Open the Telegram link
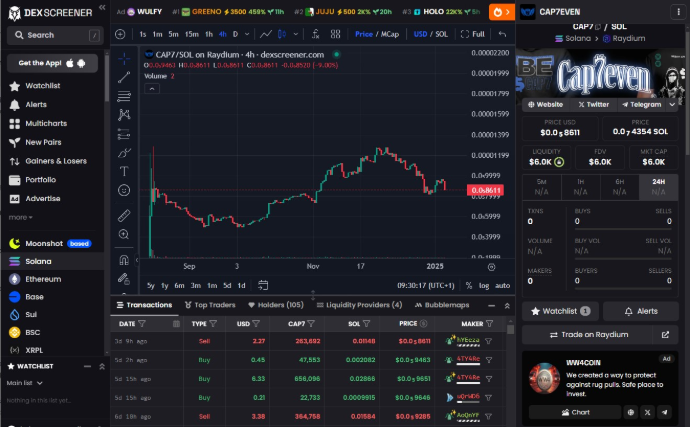690x427 pixels. click(642, 105)
